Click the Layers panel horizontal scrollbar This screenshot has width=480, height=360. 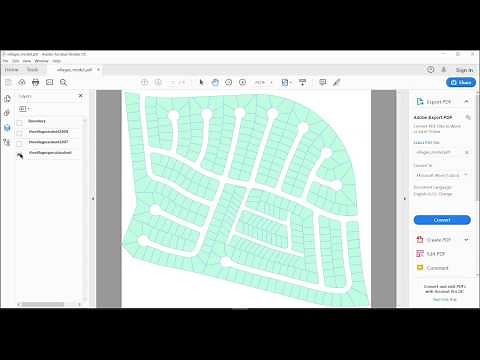43,304
